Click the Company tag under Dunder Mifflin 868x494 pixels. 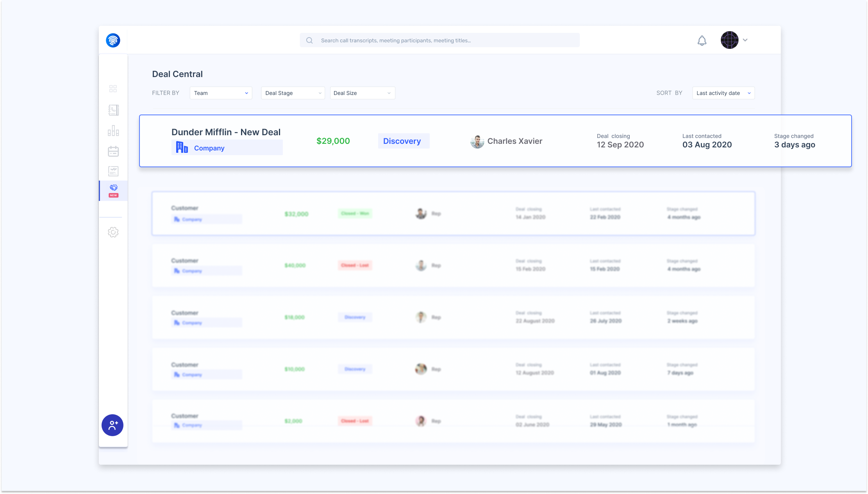[x=227, y=148]
